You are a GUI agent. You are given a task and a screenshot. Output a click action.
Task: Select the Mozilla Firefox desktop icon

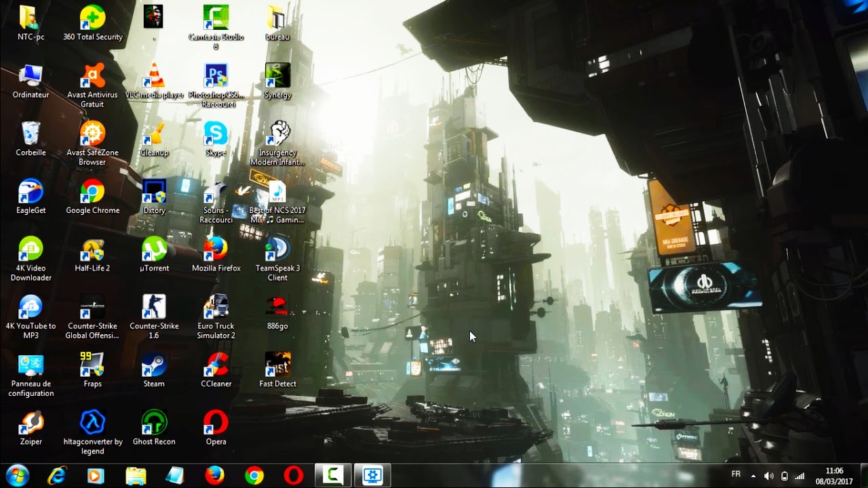click(x=216, y=250)
